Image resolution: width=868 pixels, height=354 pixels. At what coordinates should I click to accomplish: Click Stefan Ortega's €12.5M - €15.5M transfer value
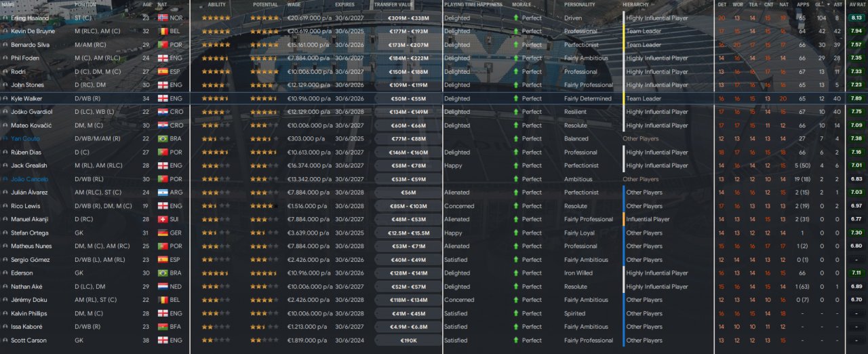point(407,233)
